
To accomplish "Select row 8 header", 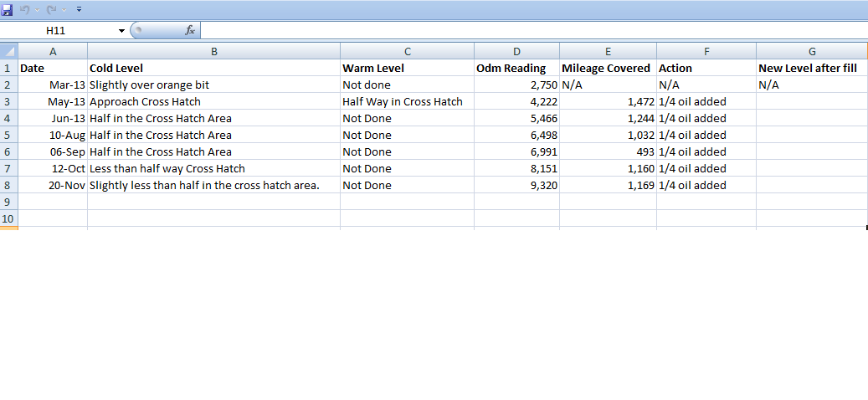I will pos(9,185).
